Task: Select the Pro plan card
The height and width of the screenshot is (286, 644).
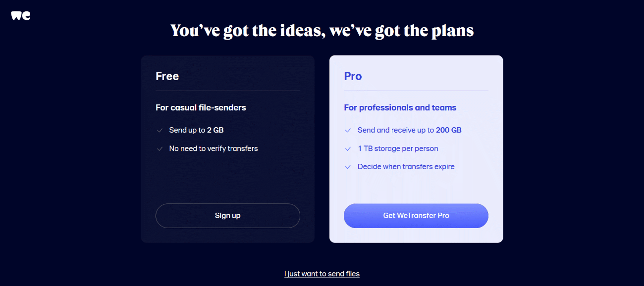Action: [x=416, y=188]
